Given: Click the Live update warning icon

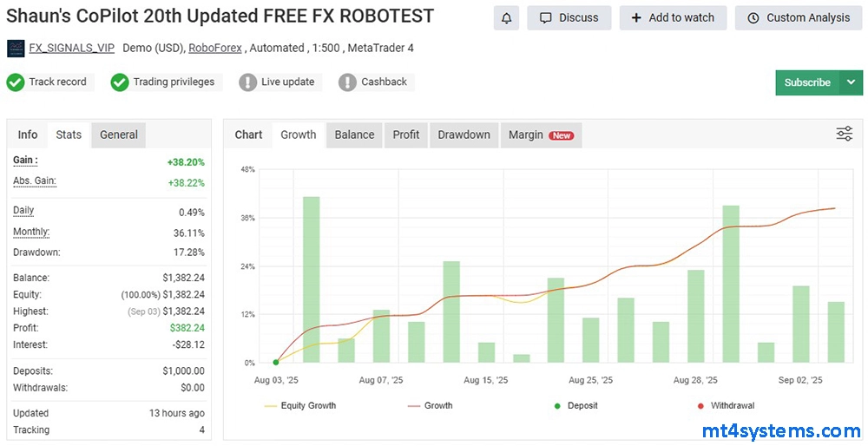Looking at the screenshot, I should 248,82.
